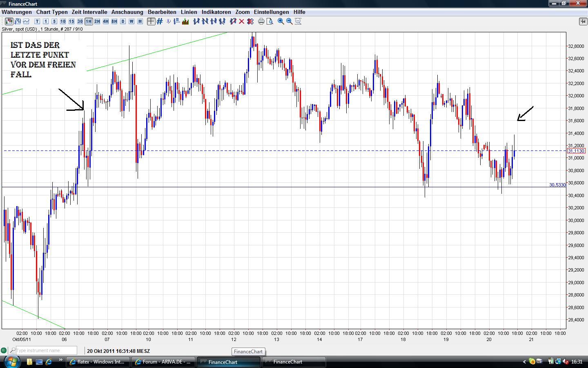Click the line tool with red slash
The width and height of the screenshot is (588, 368).
(233, 21)
